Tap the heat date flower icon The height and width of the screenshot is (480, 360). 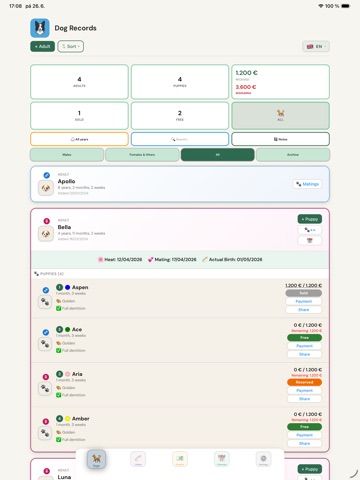[100, 259]
